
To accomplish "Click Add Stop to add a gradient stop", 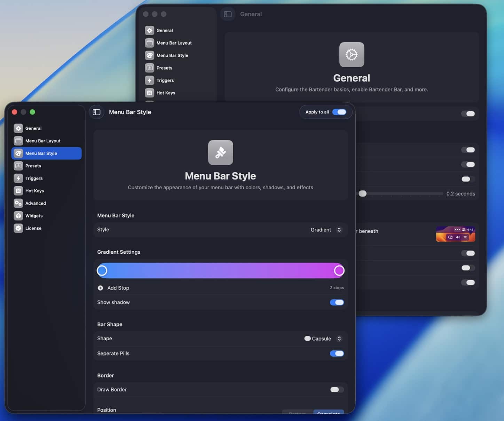I will pyautogui.click(x=113, y=288).
